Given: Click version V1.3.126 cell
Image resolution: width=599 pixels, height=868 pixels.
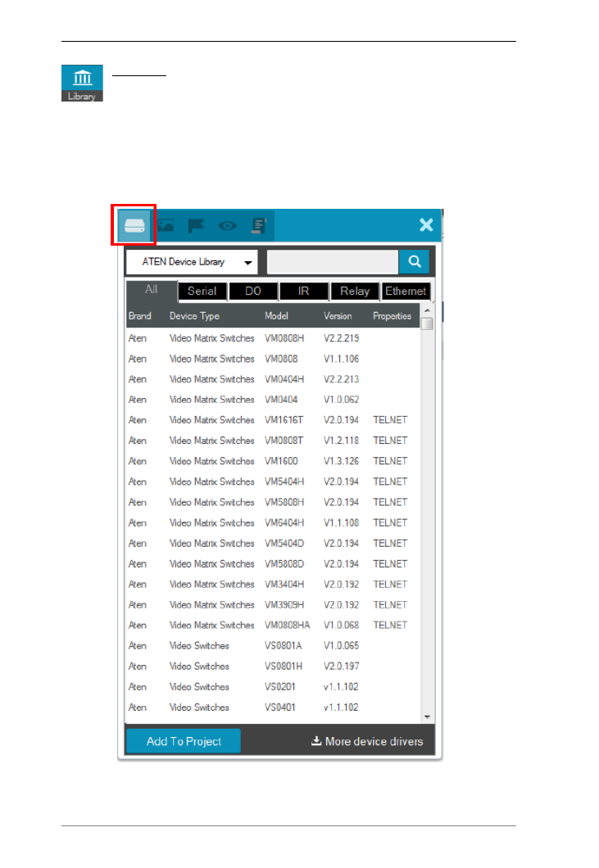Looking at the screenshot, I should (x=342, y=461).
